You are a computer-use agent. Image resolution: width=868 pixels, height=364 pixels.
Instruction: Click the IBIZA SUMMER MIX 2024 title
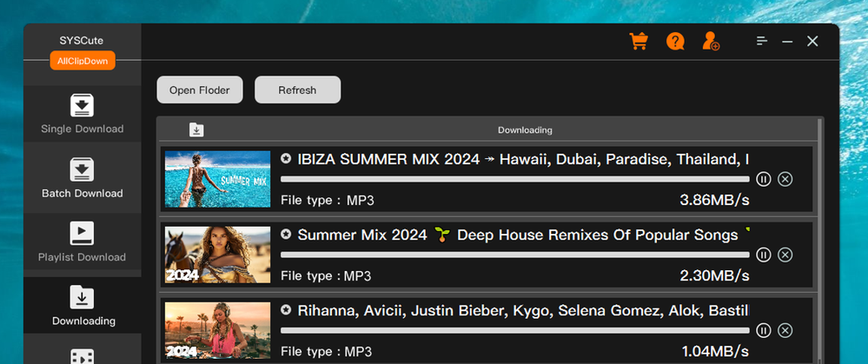(x=523, y=159)
